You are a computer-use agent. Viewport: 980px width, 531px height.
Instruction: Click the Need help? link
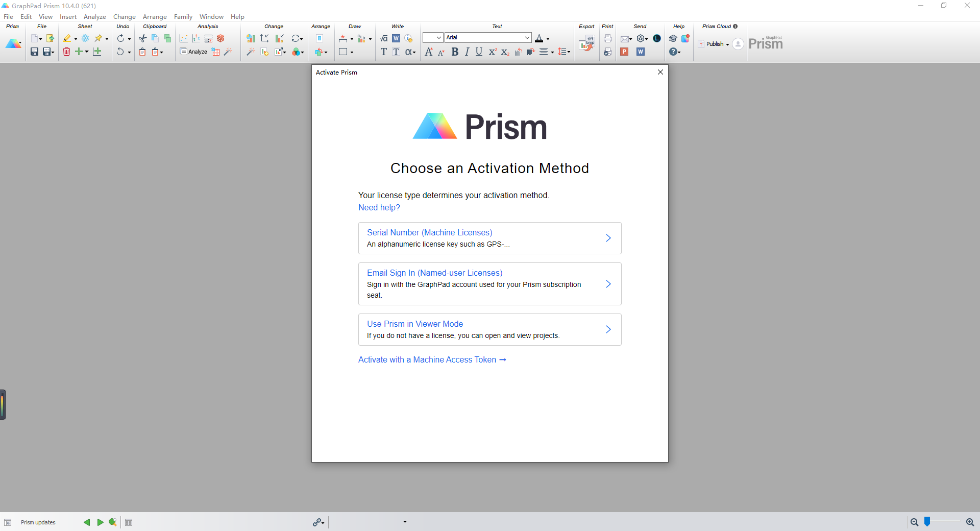click(x=379, y=208)
